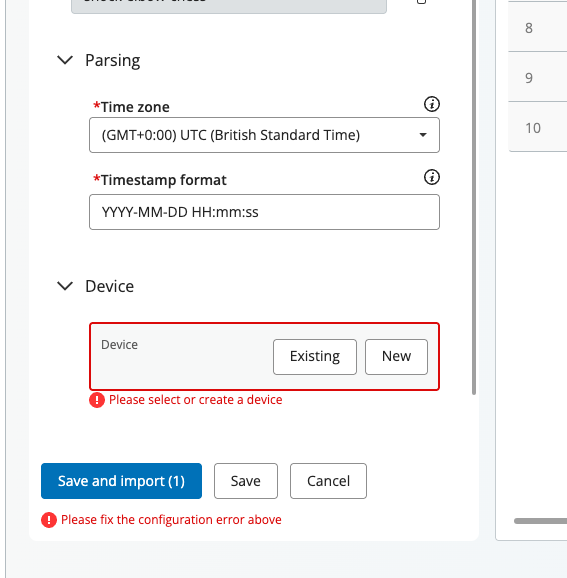
Task: Click the vertical scrollbar of the form panel
Action: click(474, 197)
